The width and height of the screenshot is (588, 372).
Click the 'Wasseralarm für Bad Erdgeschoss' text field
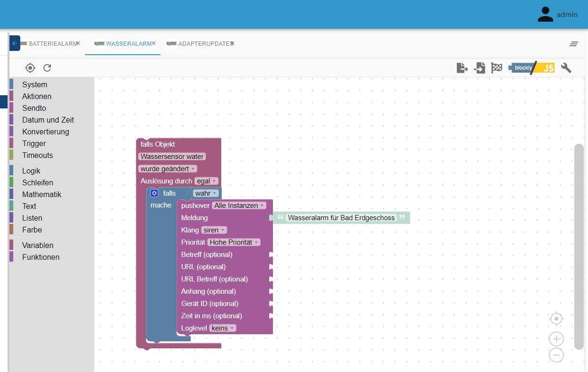pyautogui.click(x=341, y=218)
